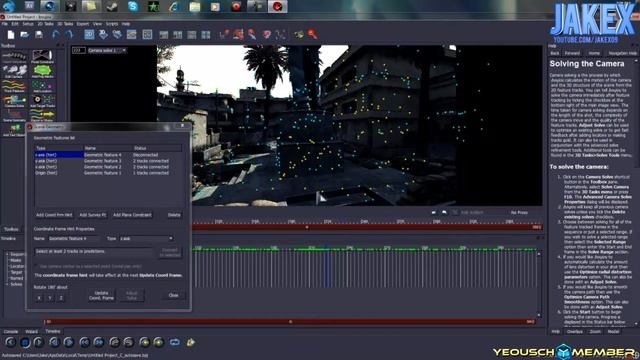
Task: Select the Add Locators toolbox icon
Action: 42,86
